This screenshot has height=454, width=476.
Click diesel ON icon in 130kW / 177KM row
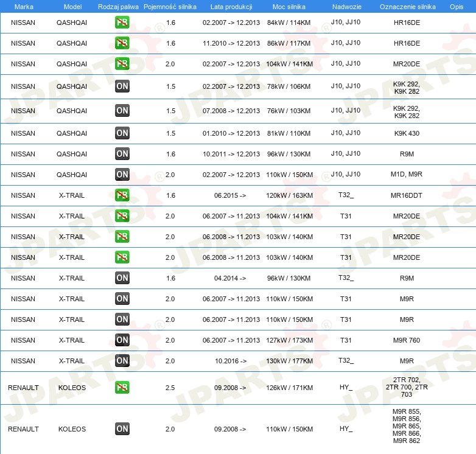[x=122, y=360]
